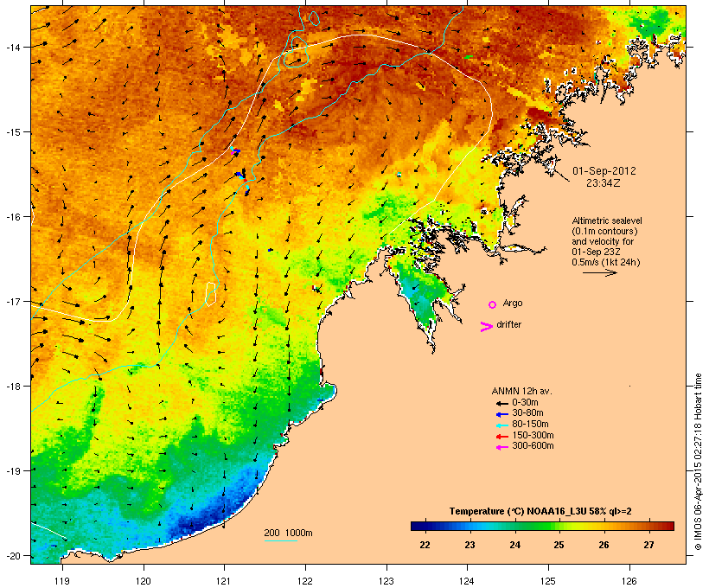This screenshot has height=588, width=709.
Task: Click the magenta drifter marker symbol
Action: pos(487,327)
